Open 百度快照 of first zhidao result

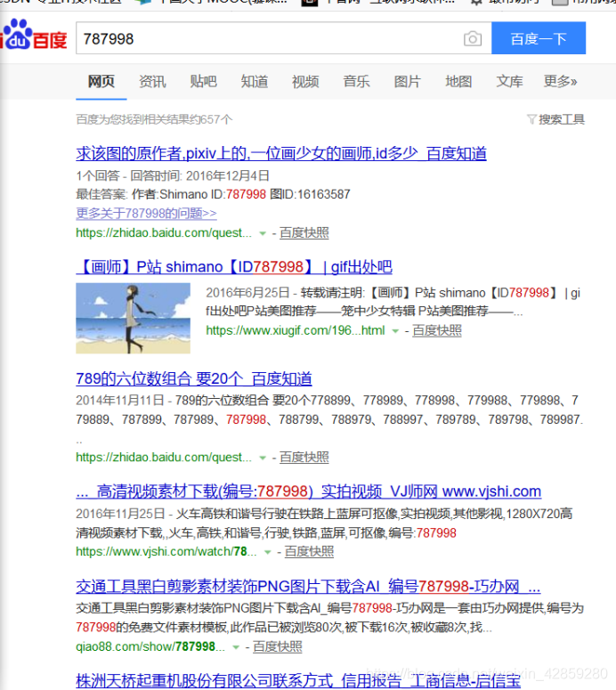304,232
